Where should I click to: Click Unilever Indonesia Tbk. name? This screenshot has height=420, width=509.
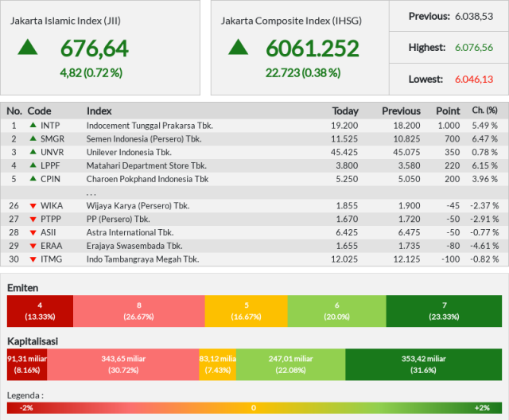(x=129, y=152)
